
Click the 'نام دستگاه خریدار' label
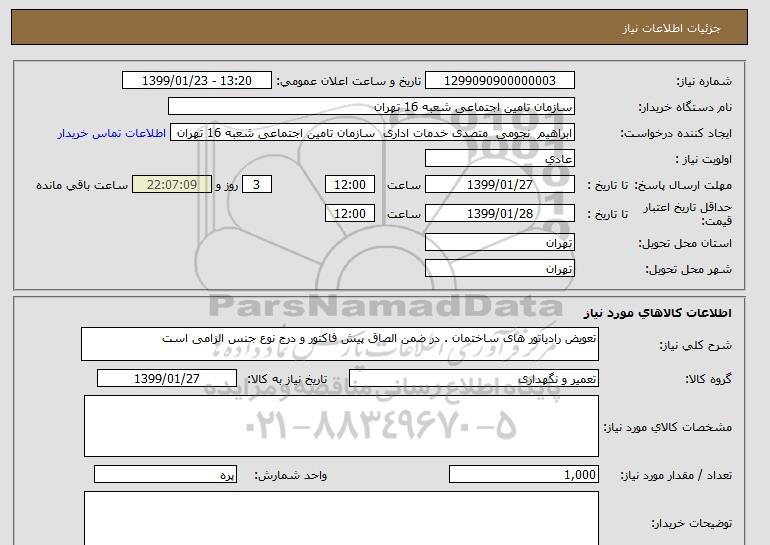pos(685,107)
